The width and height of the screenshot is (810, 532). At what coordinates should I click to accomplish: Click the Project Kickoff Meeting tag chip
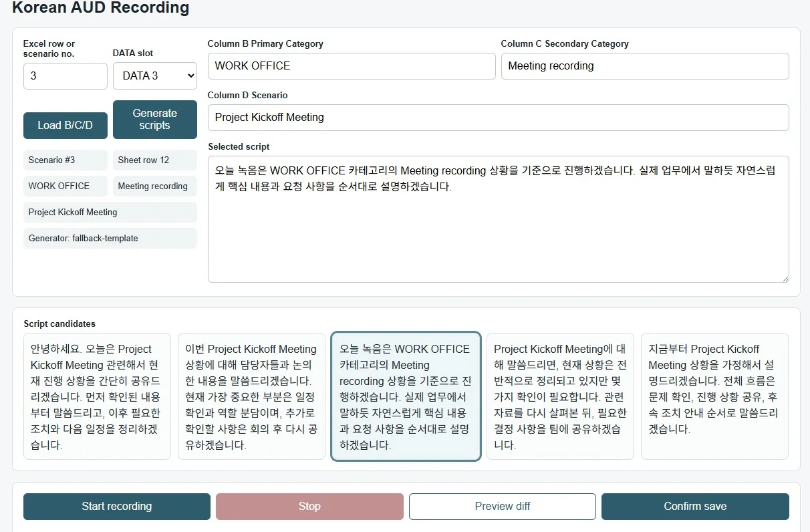click(x=110, y=212)
